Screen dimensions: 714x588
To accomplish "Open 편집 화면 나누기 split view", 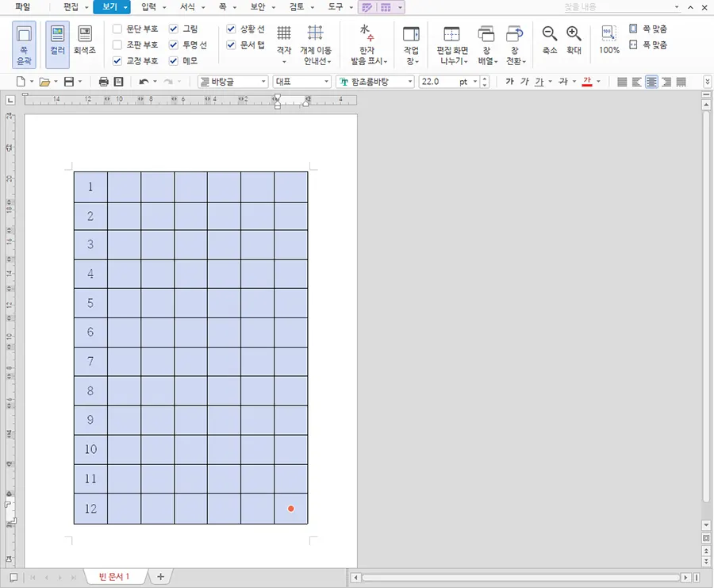I will [x=452, y=44].
